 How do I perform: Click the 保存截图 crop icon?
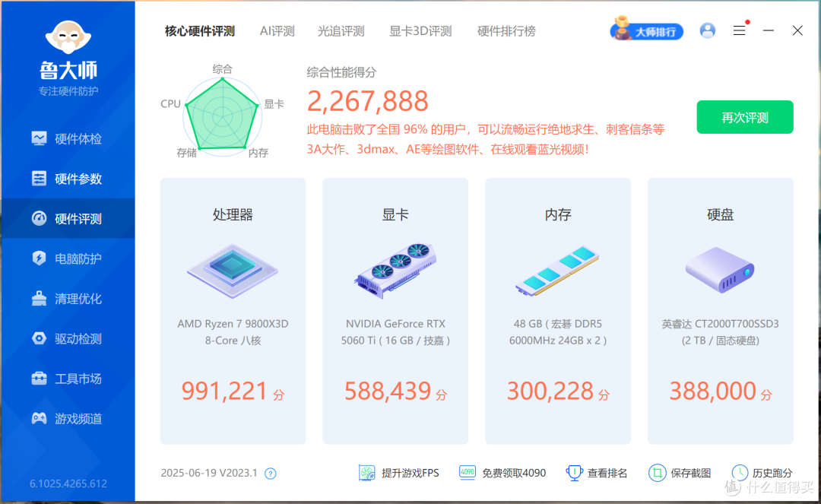click(657, 473)
